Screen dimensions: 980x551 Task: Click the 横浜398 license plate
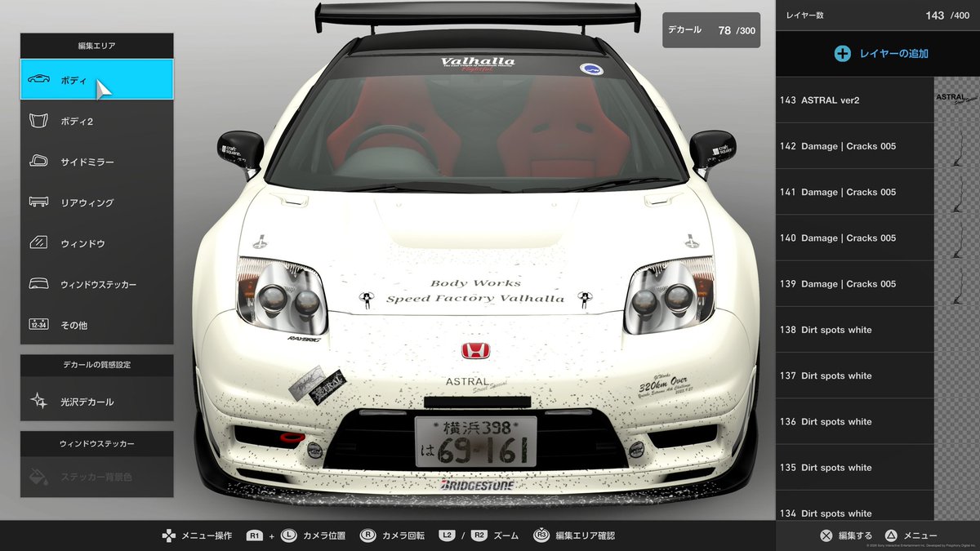pyautogui.click(x=475, y=442)
